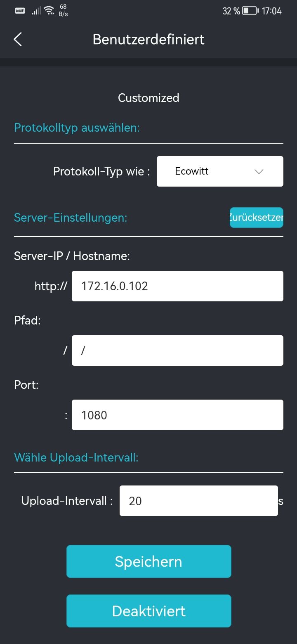Tap the Wähle Upload-Intervall section header

[x=76, y=457]
